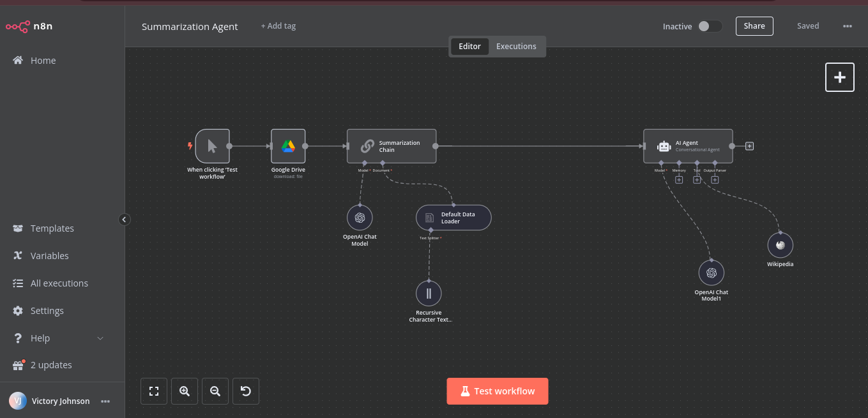This screenshot has height=418, width=868.
Task: Open Victory Johnson user menu dots
Action: pos(105,401)
